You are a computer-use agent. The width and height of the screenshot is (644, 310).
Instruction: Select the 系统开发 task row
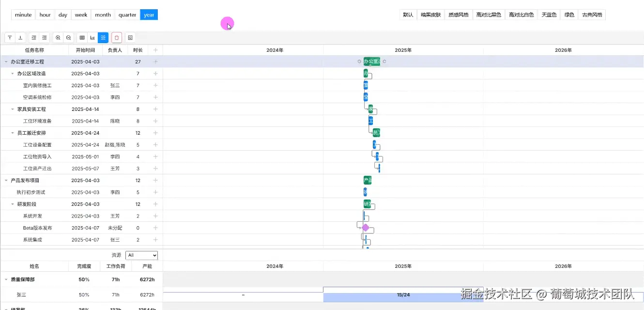(81, 216)
